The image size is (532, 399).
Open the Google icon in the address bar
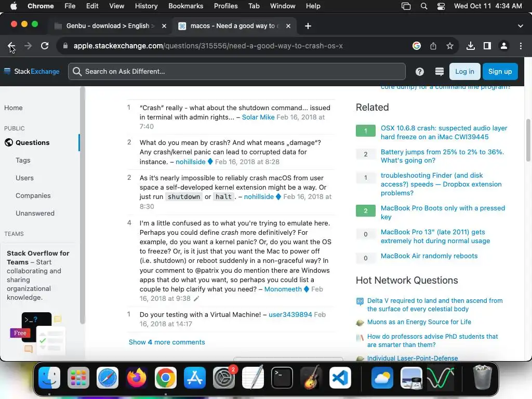click(417, 46)
